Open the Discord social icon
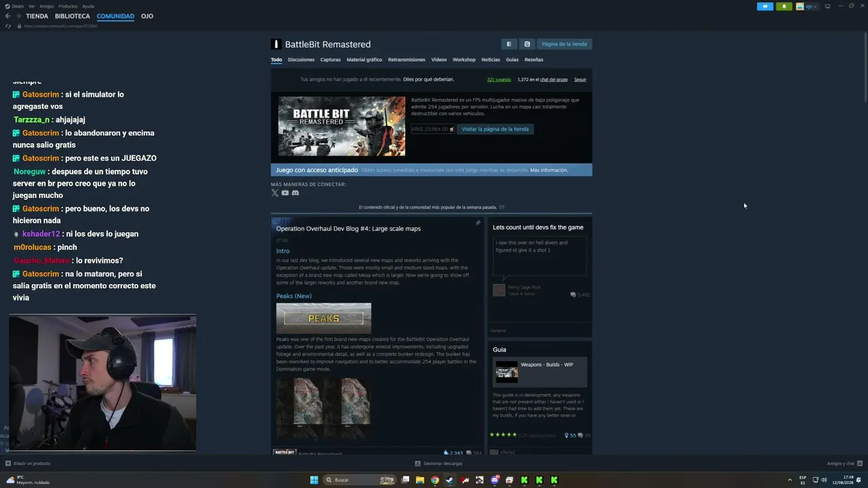The width and height of the screenshot is (868, 488). [x=295, y=193]
